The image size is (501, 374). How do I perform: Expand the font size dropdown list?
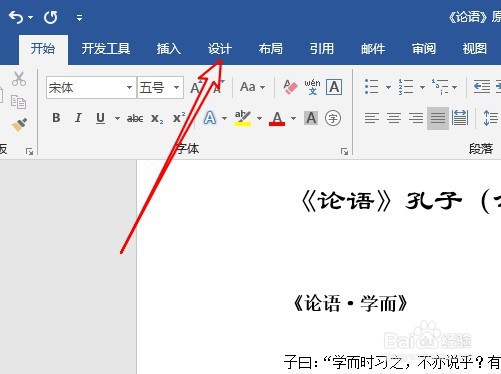pos(177,88)
